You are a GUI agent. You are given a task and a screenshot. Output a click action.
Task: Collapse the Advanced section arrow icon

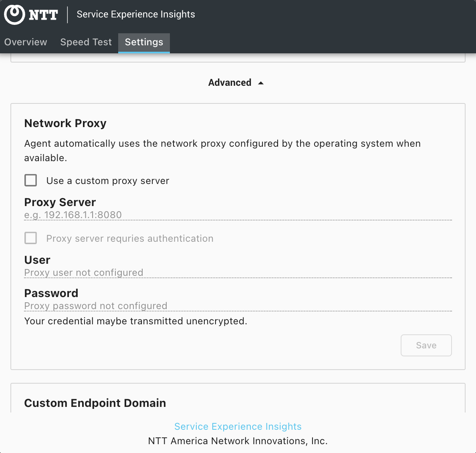260,83
